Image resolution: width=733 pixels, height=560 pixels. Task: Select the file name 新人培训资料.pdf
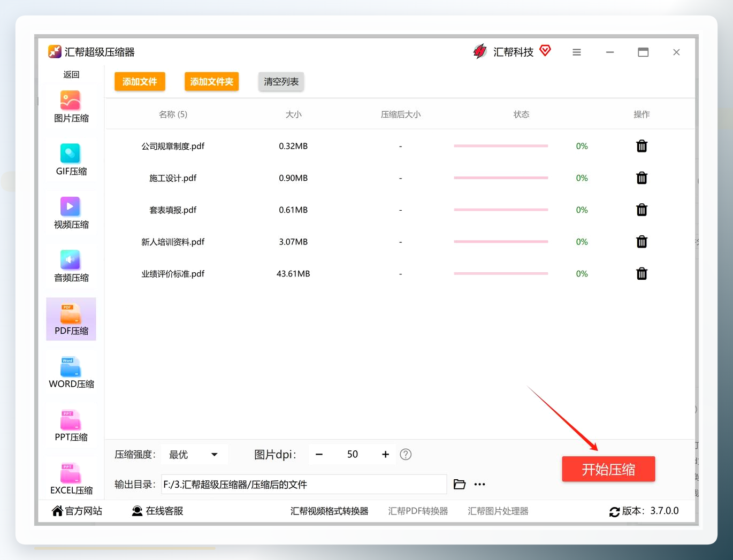pos(173,242)
